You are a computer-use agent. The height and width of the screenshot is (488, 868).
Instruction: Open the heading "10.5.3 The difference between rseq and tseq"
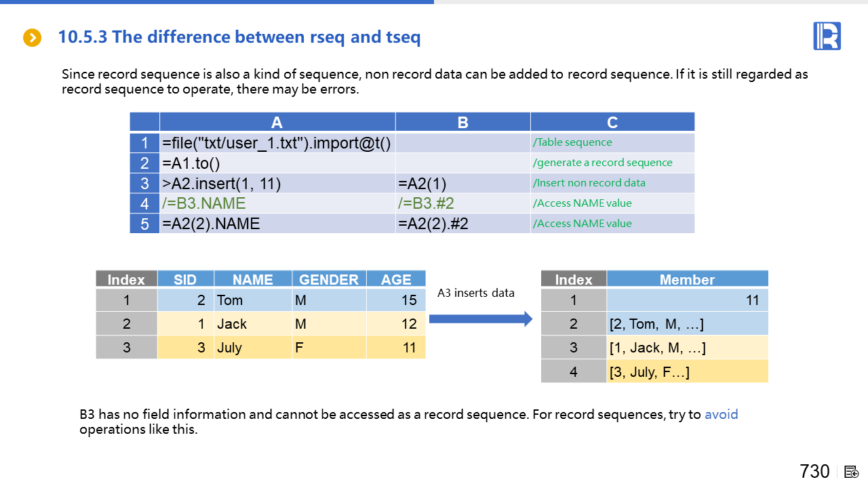(239, 37)
